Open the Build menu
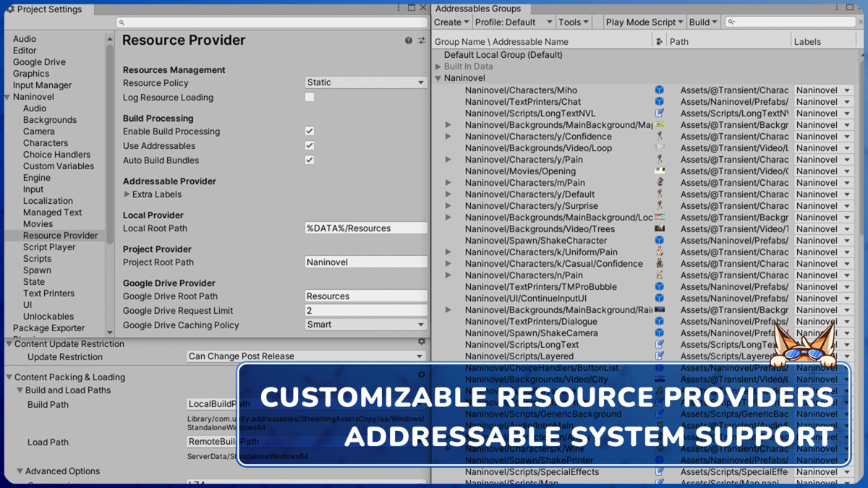 (x=703, y=22)
